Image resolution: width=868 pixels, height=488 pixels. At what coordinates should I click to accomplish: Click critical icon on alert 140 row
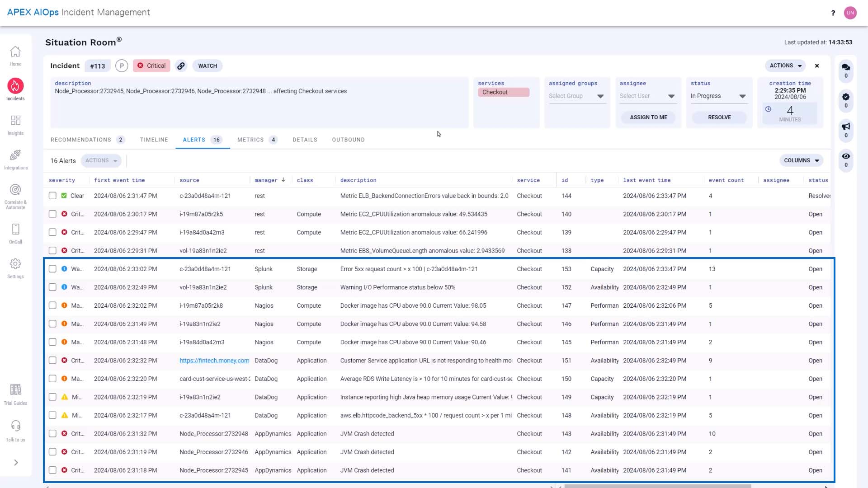64,214
